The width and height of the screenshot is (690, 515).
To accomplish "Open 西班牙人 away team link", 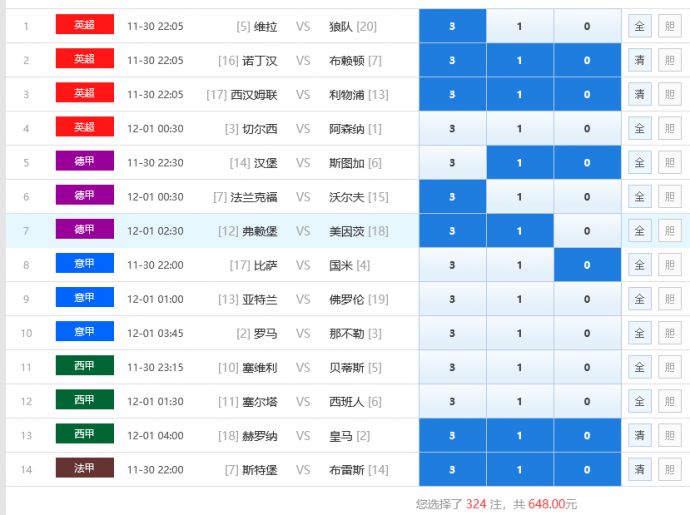I will click(348, 401).
